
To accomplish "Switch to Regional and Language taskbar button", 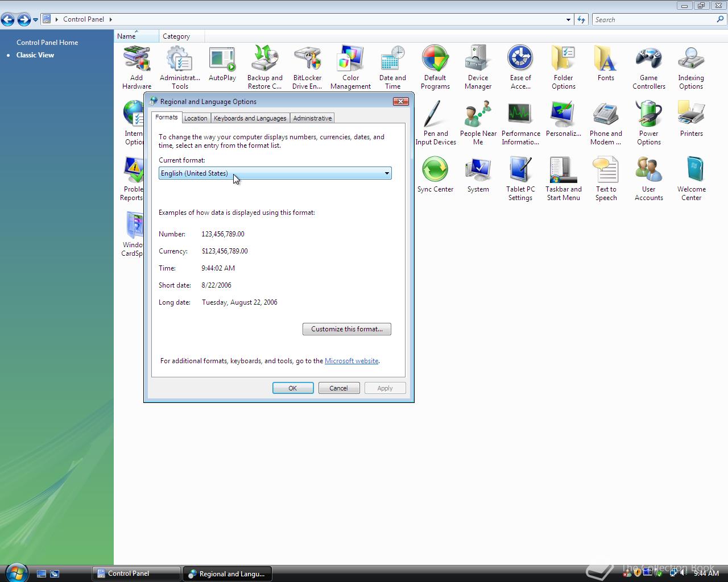I will tap(227, 573).
